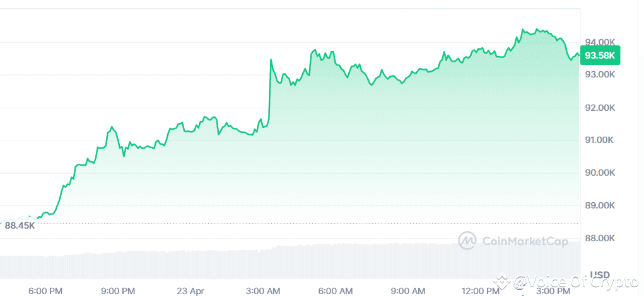Click the 89.00K price axis label
This screenshot has width=644, height=296.
[600, 205]
